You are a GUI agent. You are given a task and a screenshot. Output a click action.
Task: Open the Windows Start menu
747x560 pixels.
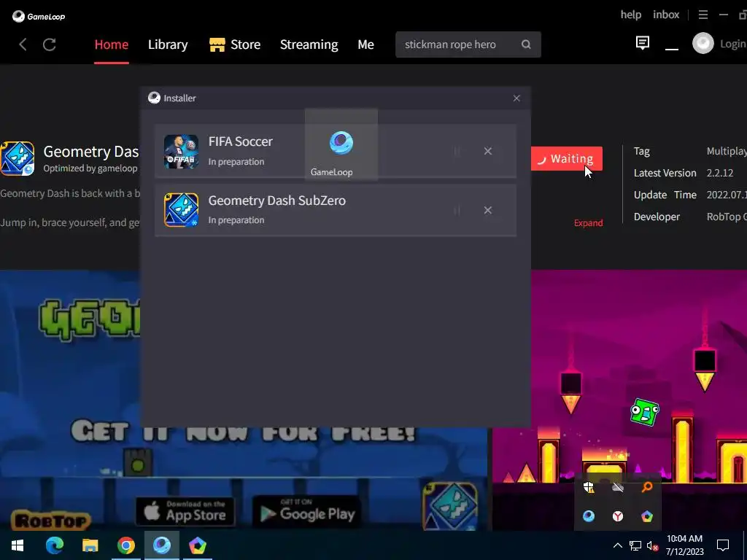point(18,545)
